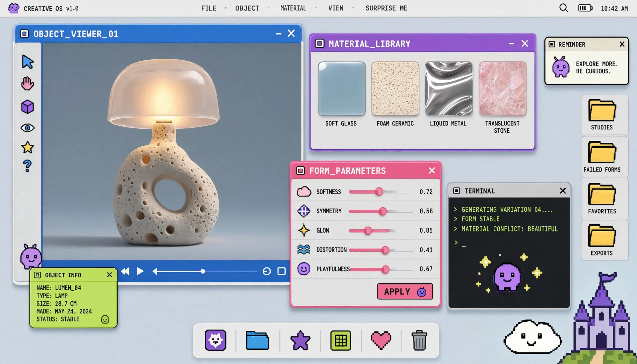Close the Form Parameters window
This screenshot has width=637, height=364.
click(432, 171)
